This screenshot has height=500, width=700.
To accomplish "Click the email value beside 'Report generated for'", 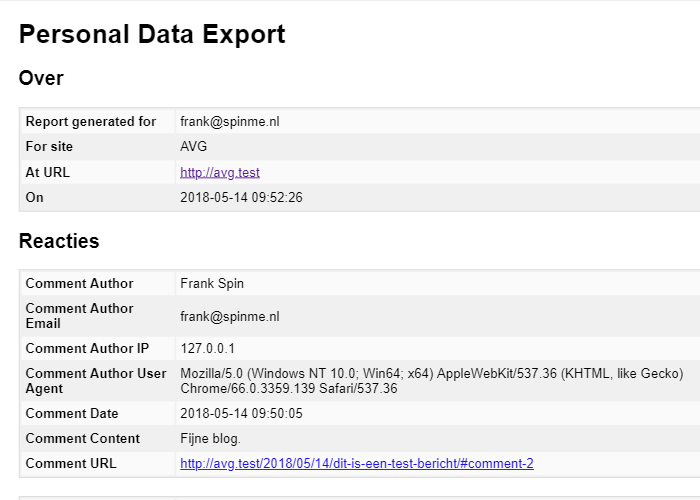I will coord(236,122).
